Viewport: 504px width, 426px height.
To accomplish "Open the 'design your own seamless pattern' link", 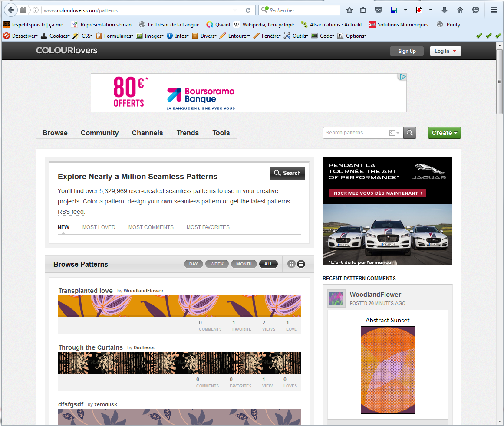I will pyautogui.click(x=174, y=201).
